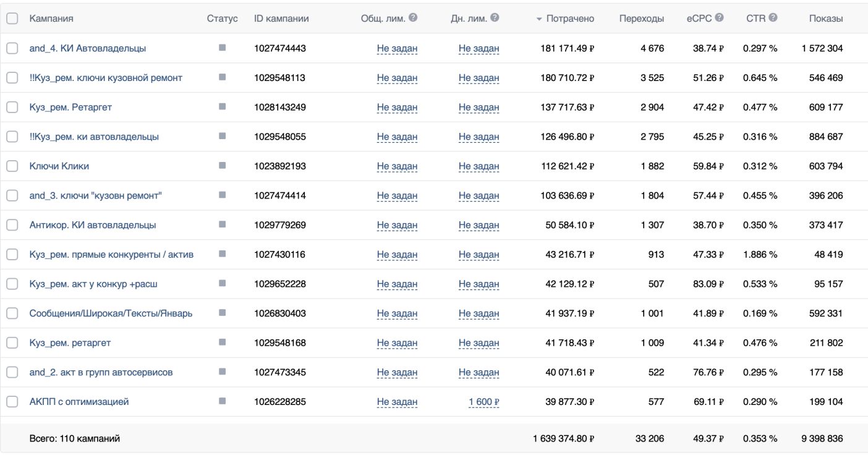Click the eCPC help question mark
The height and width of the screenshot is (455, 868).
point(720,19)
